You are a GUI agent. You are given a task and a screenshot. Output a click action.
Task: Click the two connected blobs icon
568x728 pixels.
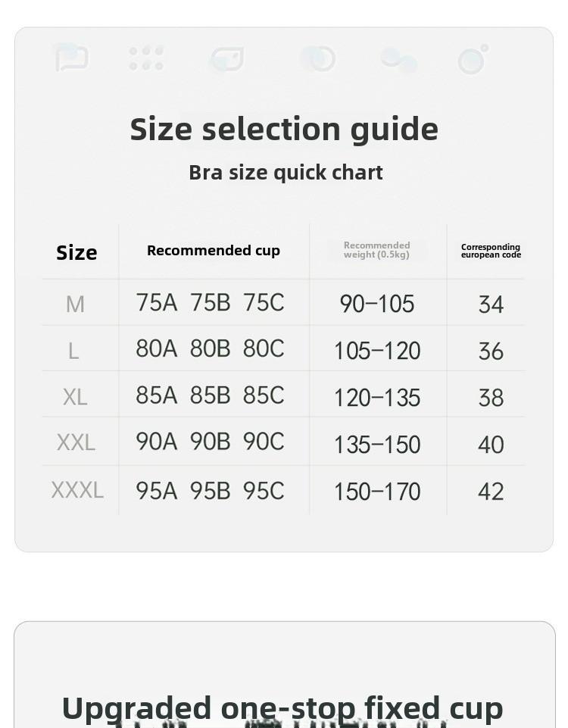pyautogui.click(x=399, y=61)
